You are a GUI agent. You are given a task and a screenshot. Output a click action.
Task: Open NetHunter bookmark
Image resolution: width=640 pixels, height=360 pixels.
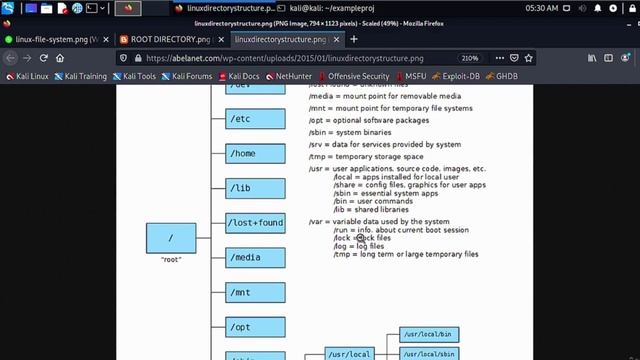[x=289, y=76]
